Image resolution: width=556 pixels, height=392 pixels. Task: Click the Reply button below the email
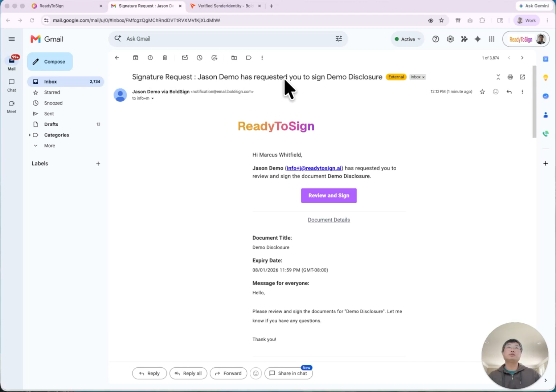click(x=149, y=373)
